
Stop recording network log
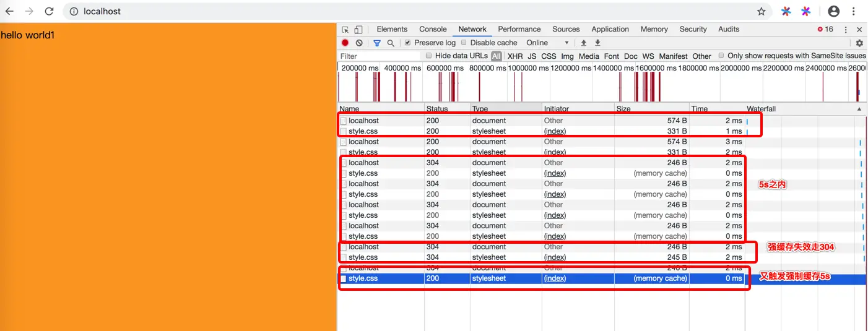345,43
